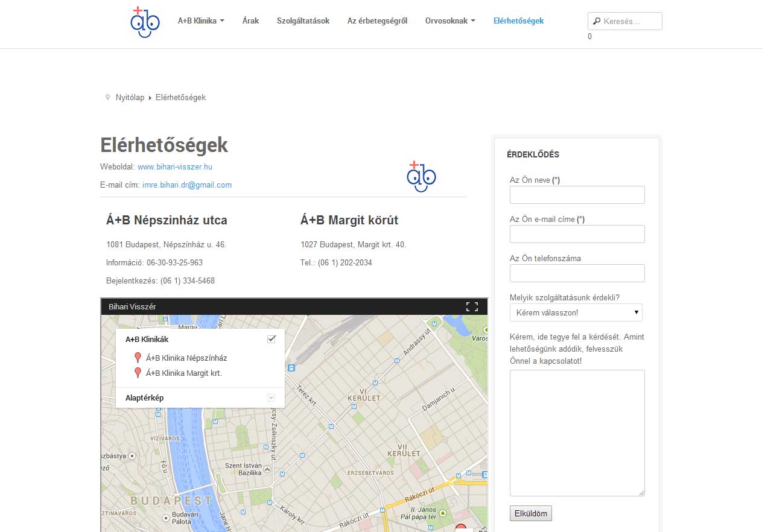Screen dimensions: 762x532
Task: Click the magnifier icon in search box
Action: pos(597,21)
